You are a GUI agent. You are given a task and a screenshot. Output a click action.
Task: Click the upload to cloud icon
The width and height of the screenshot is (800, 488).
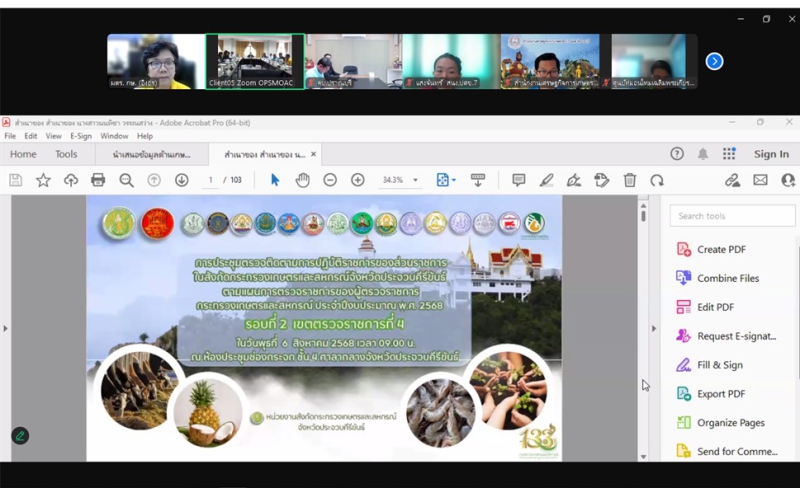pyautogui.click(x=71, y=180)
